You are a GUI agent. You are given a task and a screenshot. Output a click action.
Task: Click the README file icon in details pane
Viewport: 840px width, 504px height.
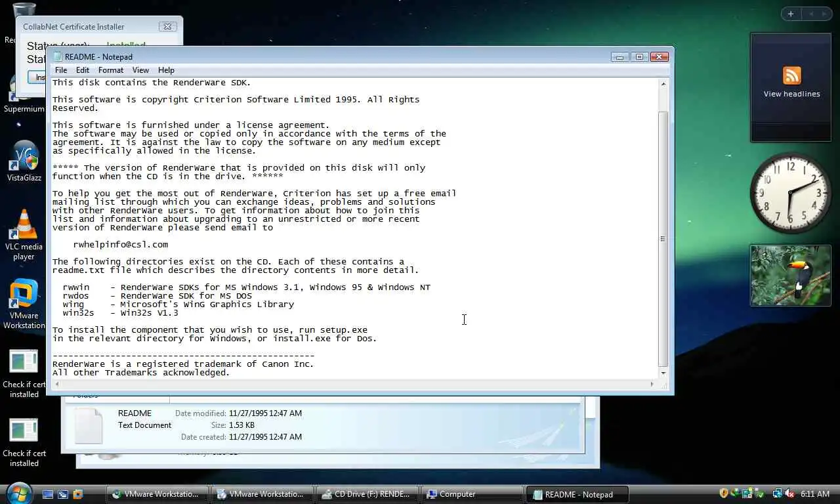[88, 425]
